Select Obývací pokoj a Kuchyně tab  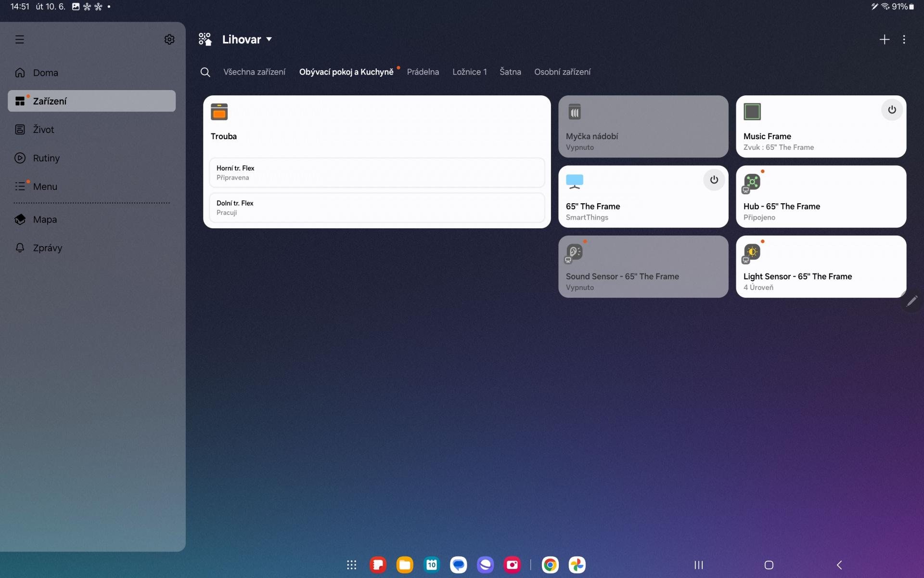pos(346,72)
